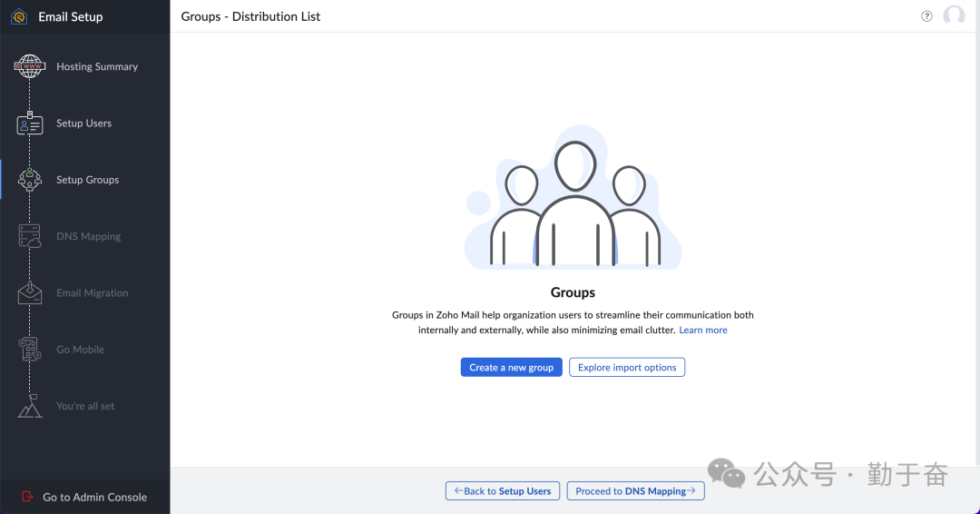Viewport: 980px width, 514px height.
Task: Click the DNS Mapping server icon
Action: [x=30, y=236]
